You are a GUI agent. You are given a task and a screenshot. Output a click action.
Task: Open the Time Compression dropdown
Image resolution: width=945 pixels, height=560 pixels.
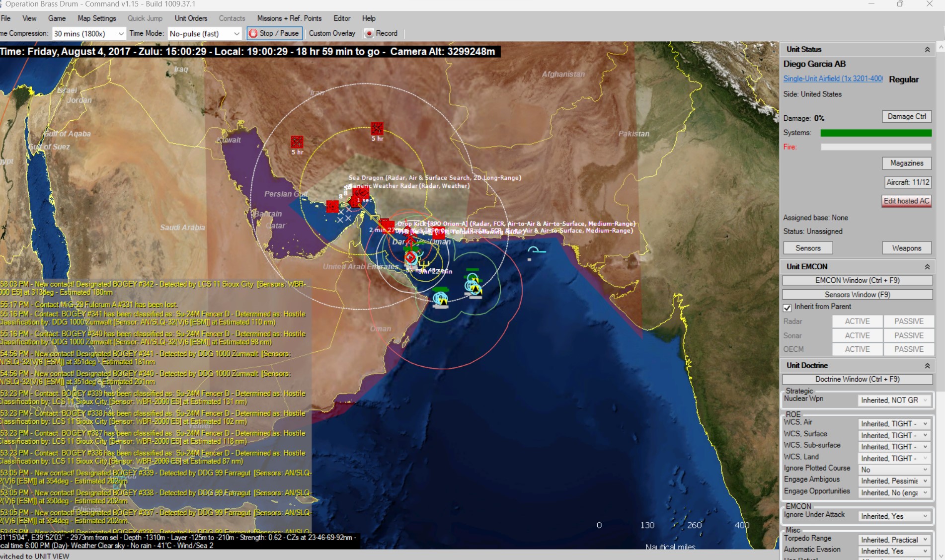click(88, 33)
